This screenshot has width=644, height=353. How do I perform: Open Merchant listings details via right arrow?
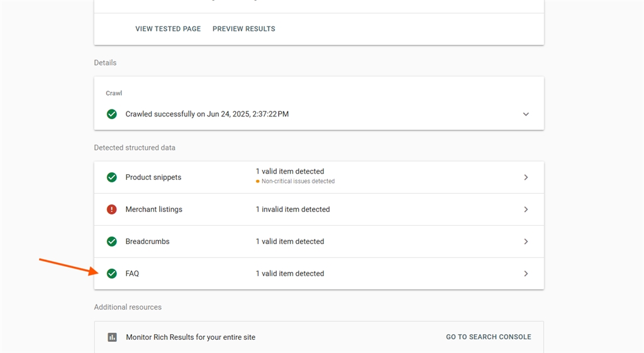coord(526,209)
